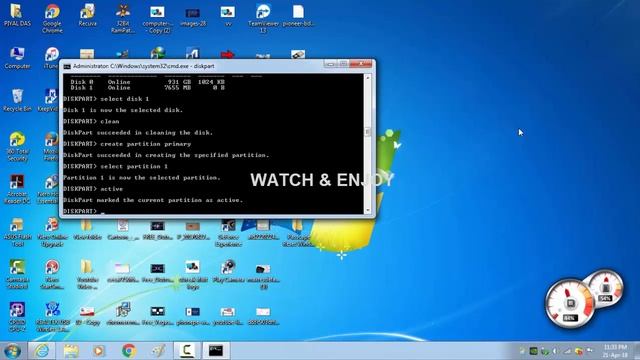Click the red arrow desktop icon
Image resolution: width=640 pixels, height=360 pixels.
click(x=227, y=54)
